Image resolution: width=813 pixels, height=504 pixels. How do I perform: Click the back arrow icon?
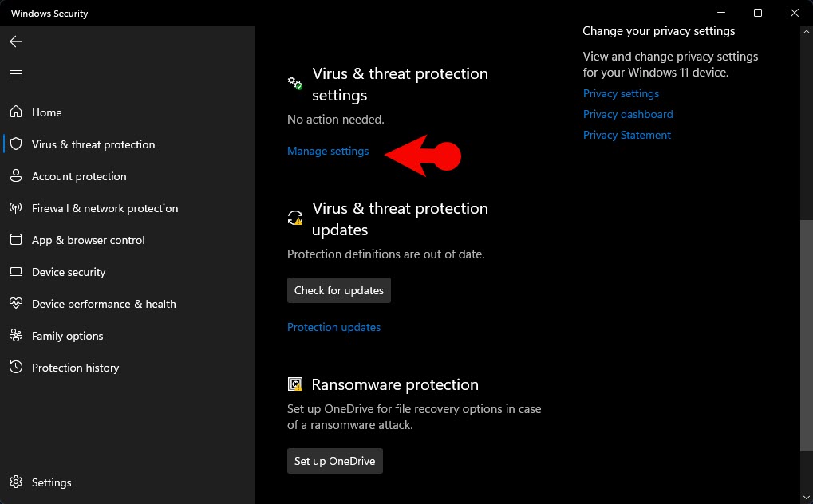point(16,41)
